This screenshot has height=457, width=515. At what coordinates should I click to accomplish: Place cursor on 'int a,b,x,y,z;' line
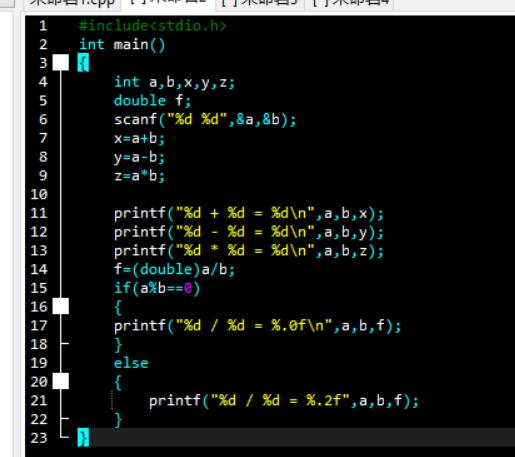[175, 82]
